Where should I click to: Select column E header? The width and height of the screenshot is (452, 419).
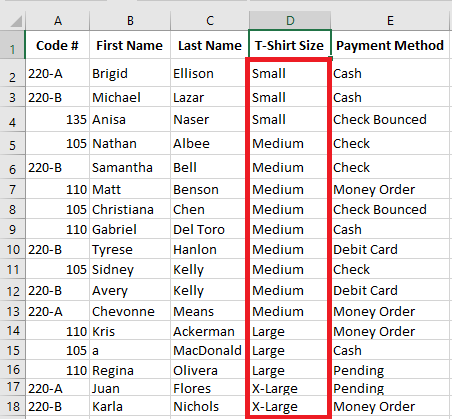coord(390,21)
